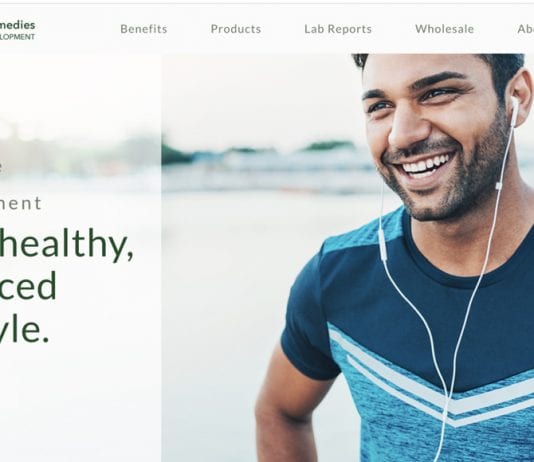Click the gray subtitle text ending in nent
This screenshot has height=462, width=534.
(21, 204)
